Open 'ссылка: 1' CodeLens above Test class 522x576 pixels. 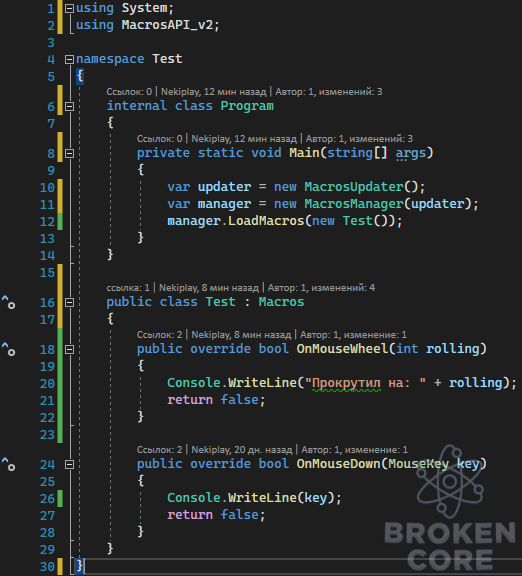128,288
